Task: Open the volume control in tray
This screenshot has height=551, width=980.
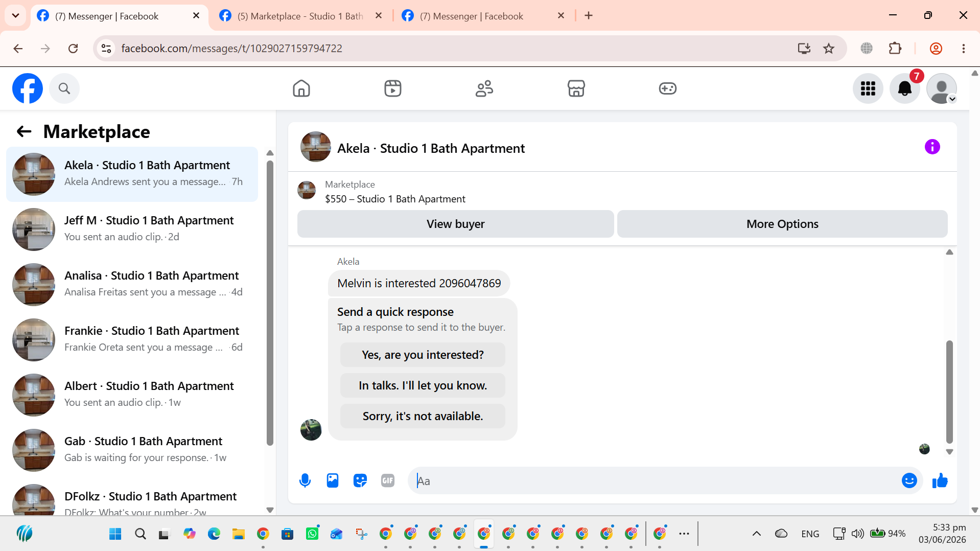Action: 857,534
